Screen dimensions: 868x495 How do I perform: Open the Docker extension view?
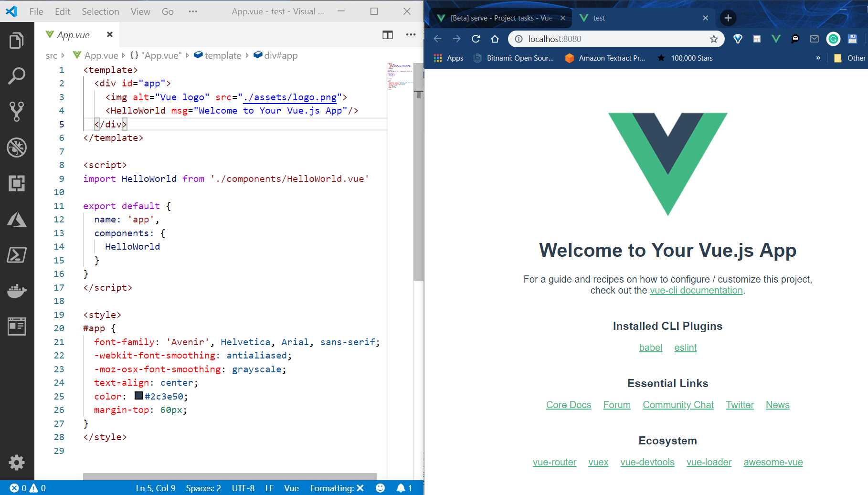[17, 291]
